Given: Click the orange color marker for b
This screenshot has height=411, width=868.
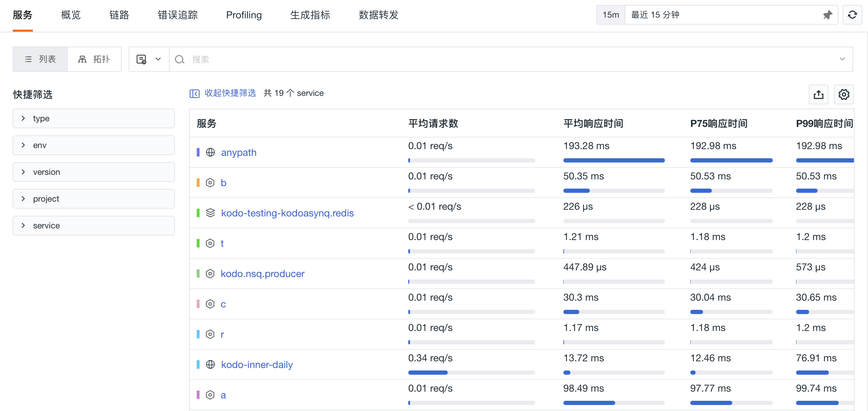Looking at the screenshot, I should (x=198, y=183).
